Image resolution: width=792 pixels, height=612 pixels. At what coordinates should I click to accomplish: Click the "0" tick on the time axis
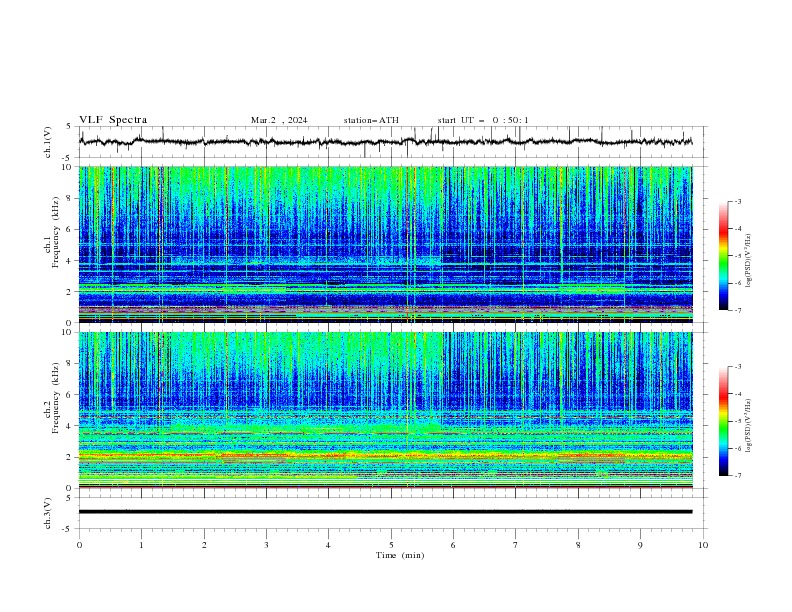[x=79, y=545]
